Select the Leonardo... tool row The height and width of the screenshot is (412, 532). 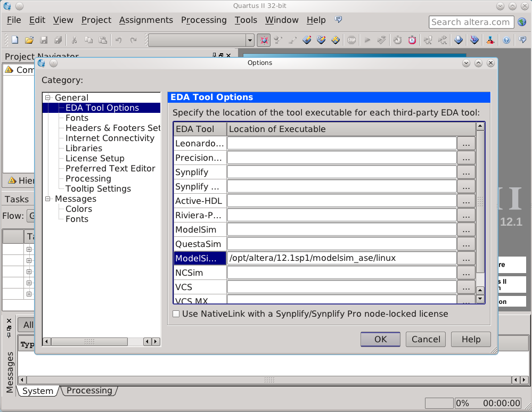click(200, 143)
